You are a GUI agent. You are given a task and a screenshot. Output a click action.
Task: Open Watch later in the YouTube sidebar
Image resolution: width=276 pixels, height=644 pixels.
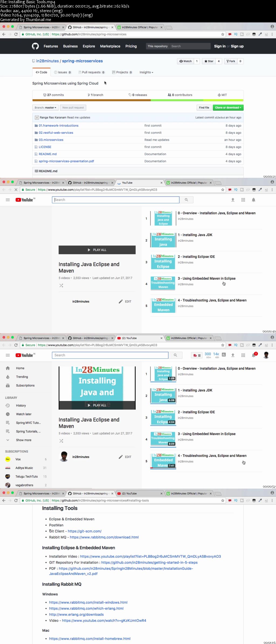24,414
